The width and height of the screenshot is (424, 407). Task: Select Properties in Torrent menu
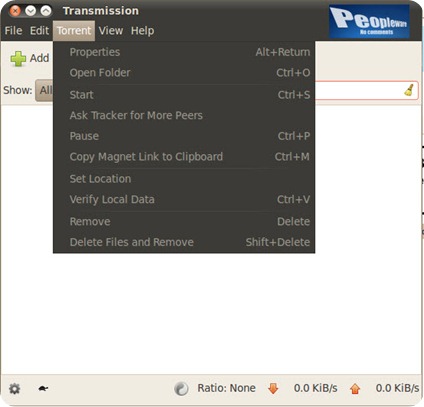point(184,52)
